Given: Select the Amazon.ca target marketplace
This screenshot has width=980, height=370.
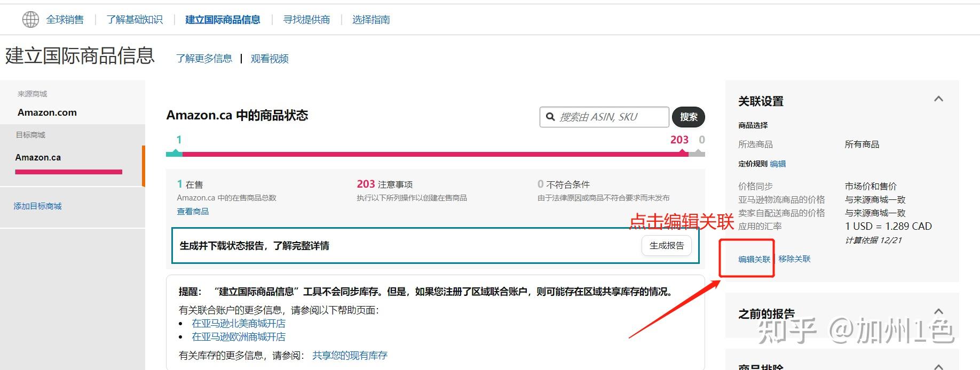Looking at the screenshot, I should point(38,157).
